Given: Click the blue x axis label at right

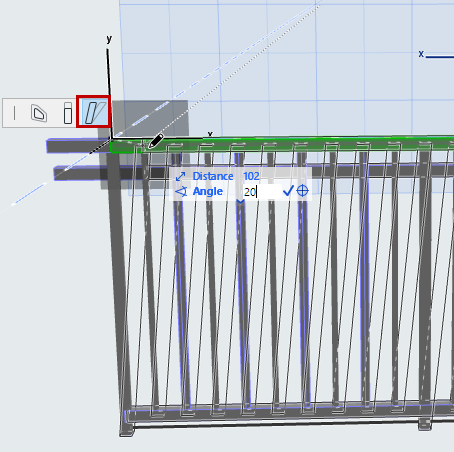Looking at the screenshot, I should pos(421,54).
